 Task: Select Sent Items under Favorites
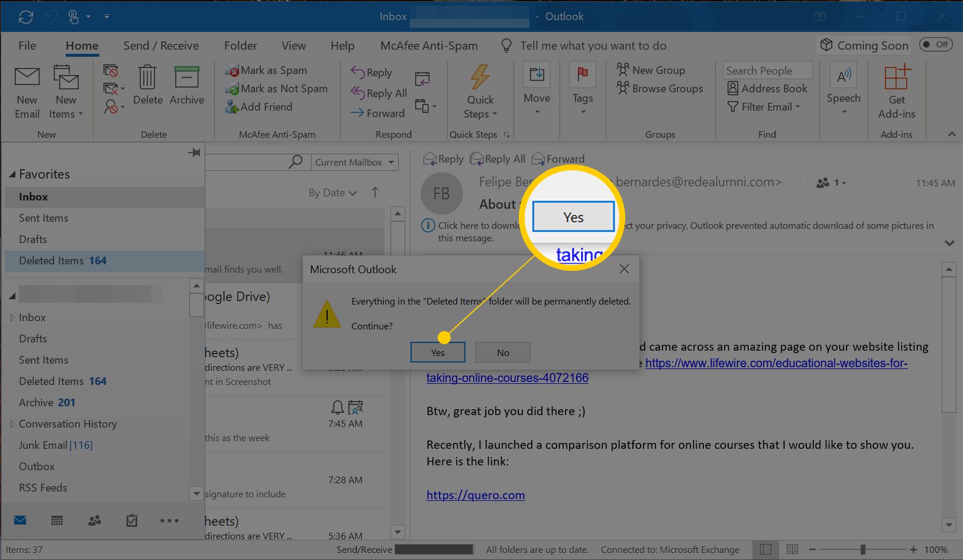tap(105, 218)
